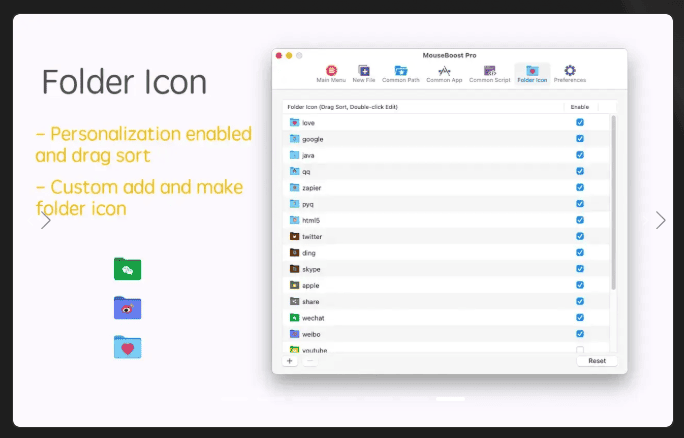Click the share folder icon in list
The width and height of the screenshot is (684, 438).
[x=294, y=301]
